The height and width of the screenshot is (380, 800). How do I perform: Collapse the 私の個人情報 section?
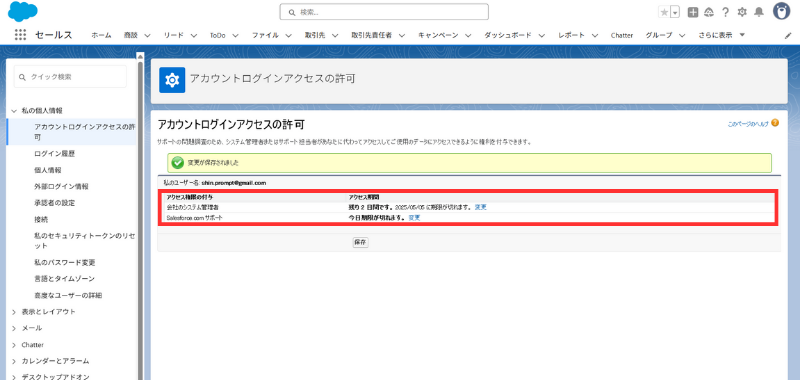tap(14, 110)
